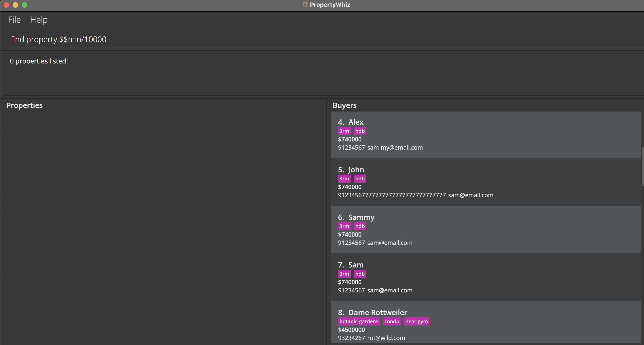This screenshot has height=345, width=644.
Task: Select the Sammy buyer card
Action: tap(486, 229)
